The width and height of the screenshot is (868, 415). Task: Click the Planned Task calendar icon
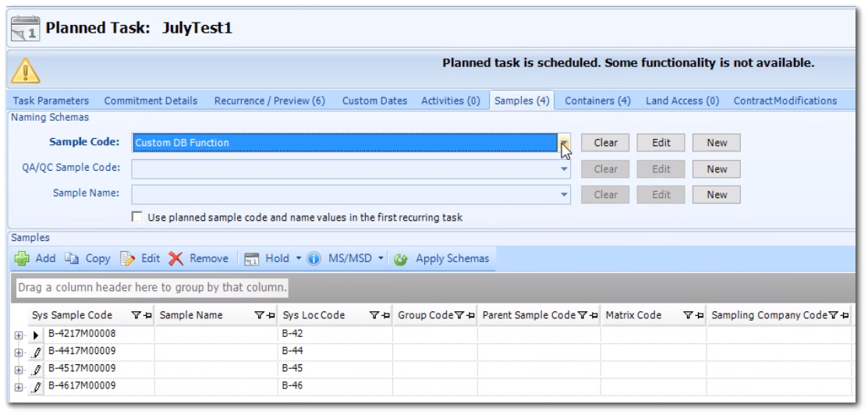click(x=25, y=29)
